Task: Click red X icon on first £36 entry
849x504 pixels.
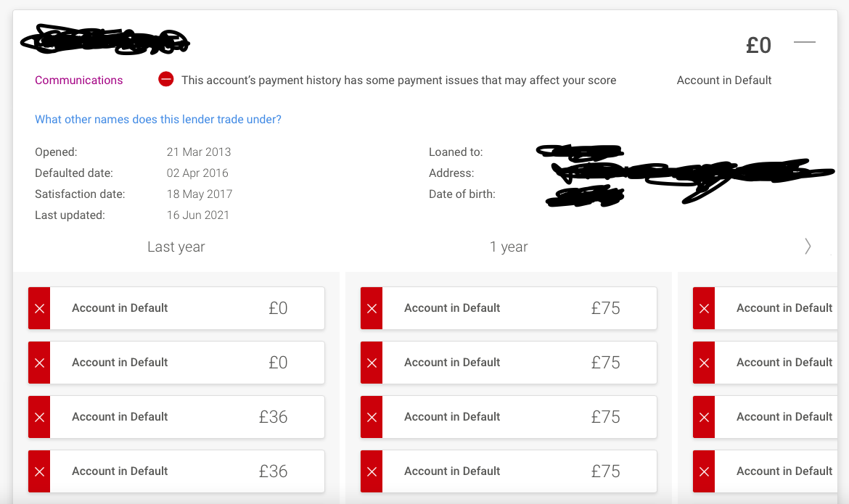Action: click(39, 417)
